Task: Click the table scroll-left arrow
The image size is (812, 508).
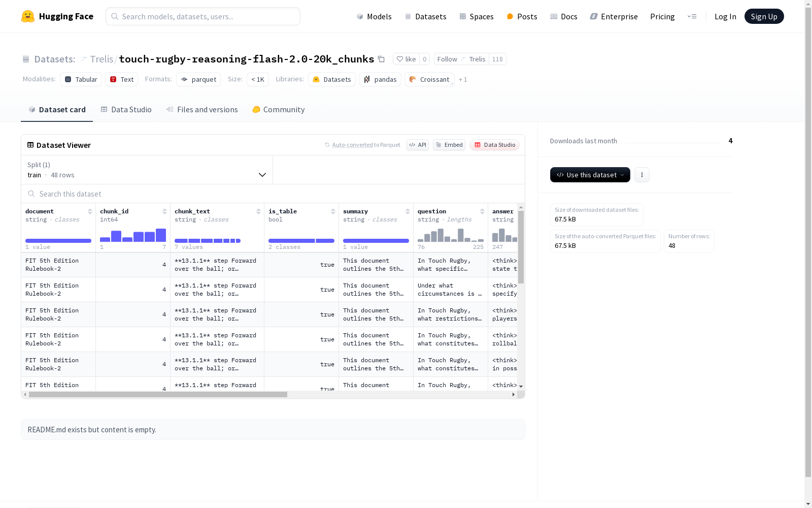Action: click(x=25, y=394)
